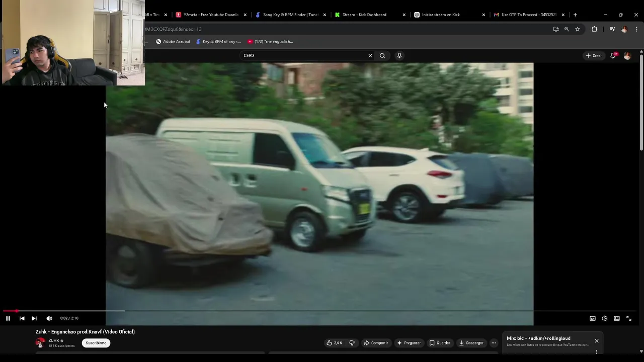
Task: Close the Song Key & BPM Finder tab
Action: [325, 15]
